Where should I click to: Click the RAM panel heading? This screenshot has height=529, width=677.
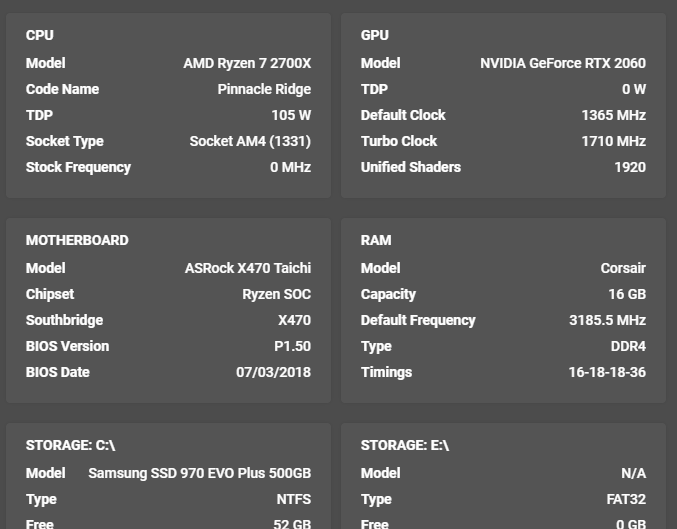pos(376,240)
